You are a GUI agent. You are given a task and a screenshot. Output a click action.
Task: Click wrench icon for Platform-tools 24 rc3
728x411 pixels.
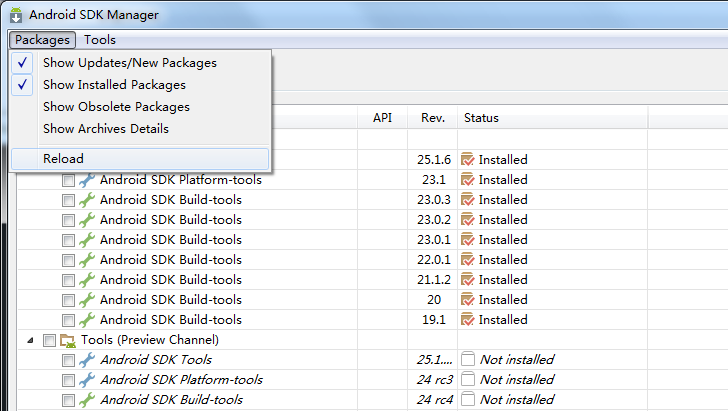click(x=87, y=379)
